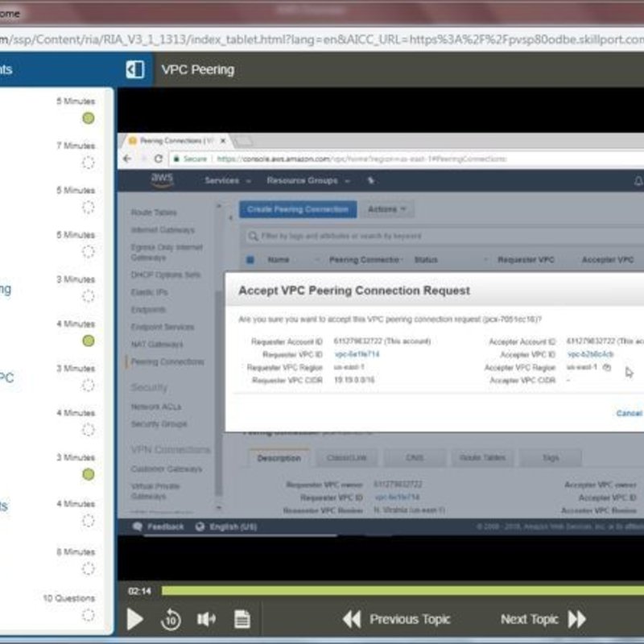Open the transcript document icon

242,619
